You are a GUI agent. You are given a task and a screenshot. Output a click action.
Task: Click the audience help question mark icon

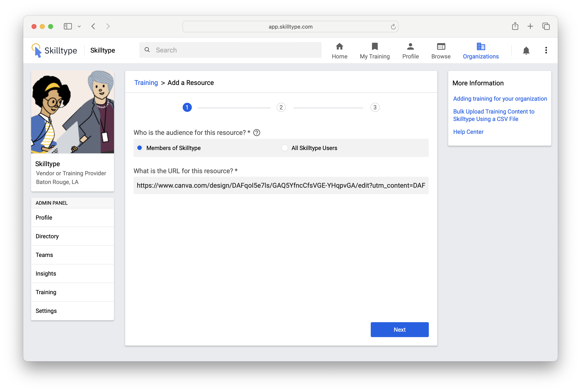pos(256,133)
